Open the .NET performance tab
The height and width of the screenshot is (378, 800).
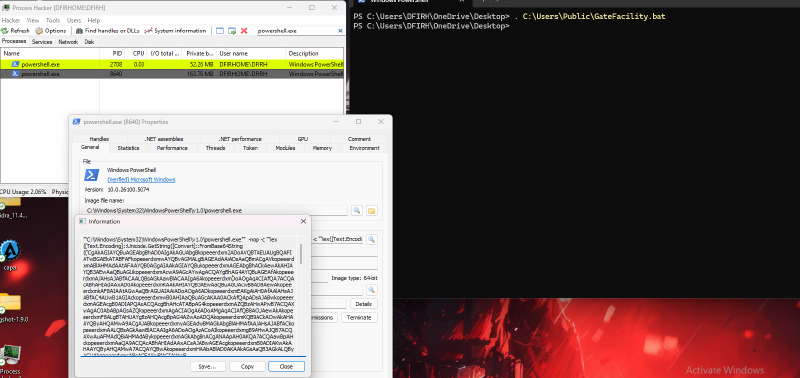click(240, 139)
